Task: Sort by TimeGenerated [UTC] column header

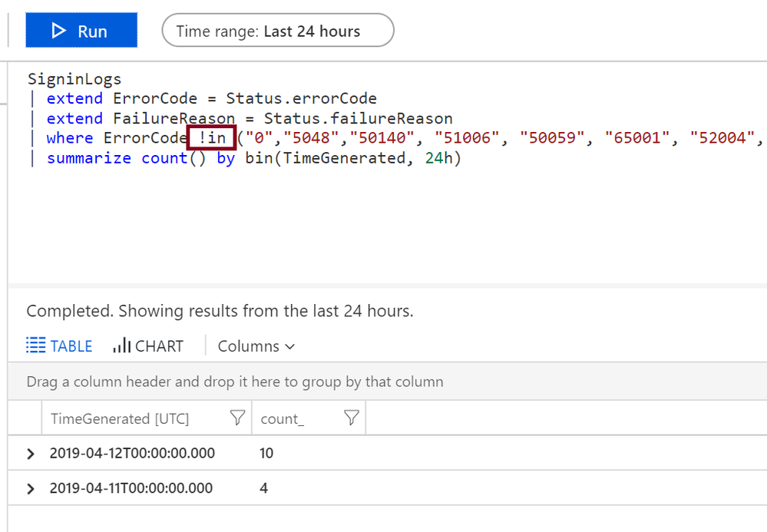Action: [120, 418]
